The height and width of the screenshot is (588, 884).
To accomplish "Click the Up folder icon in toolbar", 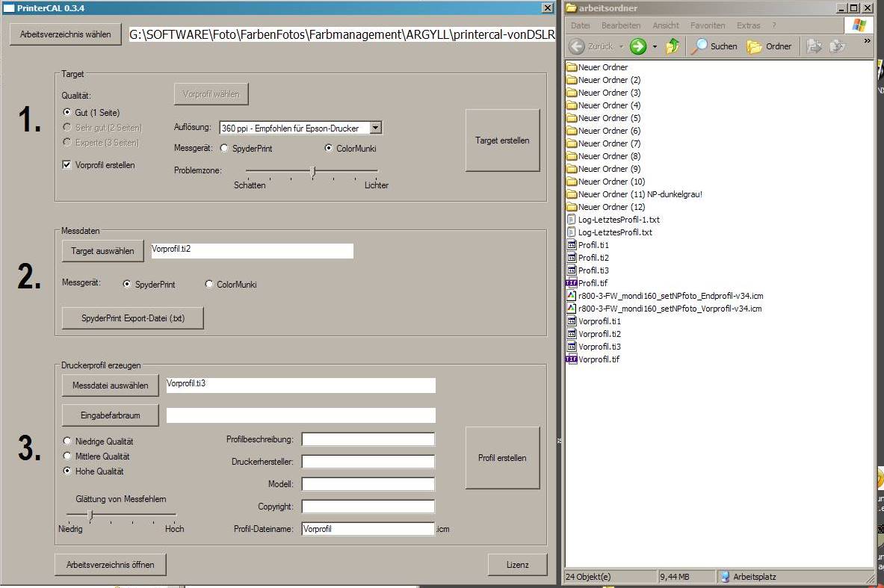I will pos(672,46).
